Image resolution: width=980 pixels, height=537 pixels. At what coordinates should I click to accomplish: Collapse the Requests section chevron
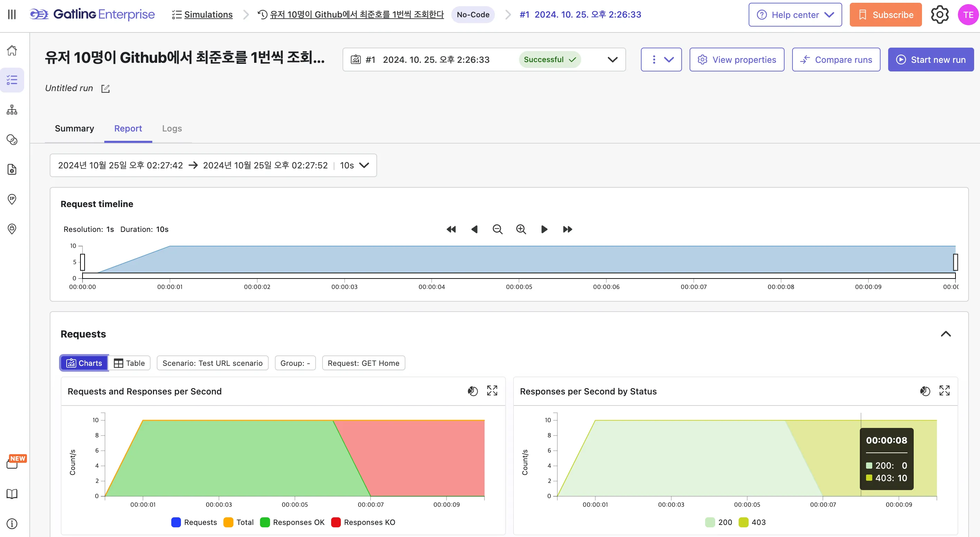point(945,334)
